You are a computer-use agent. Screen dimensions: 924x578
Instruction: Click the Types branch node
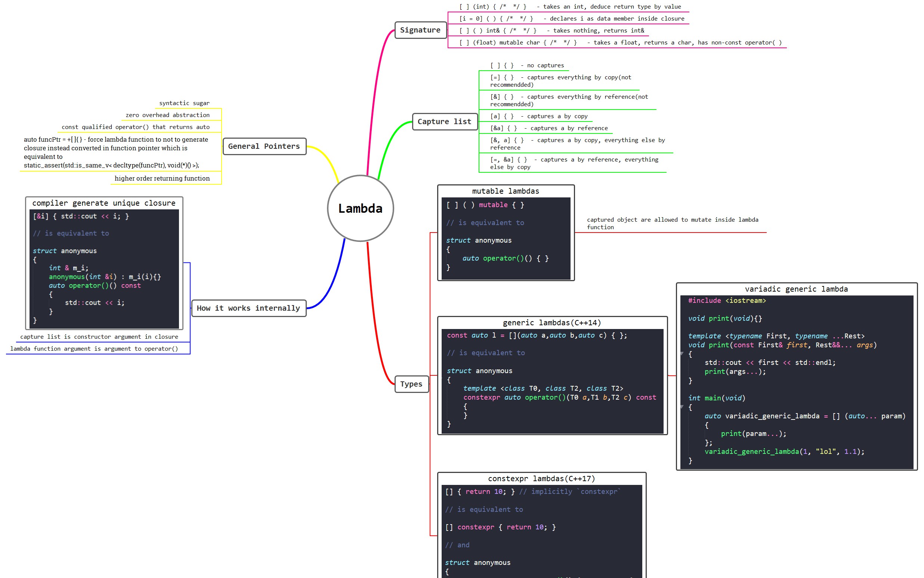point(411,384)
